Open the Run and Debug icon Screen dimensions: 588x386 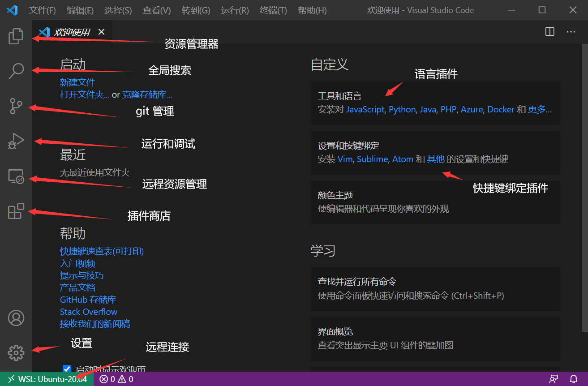pos(16,141)
